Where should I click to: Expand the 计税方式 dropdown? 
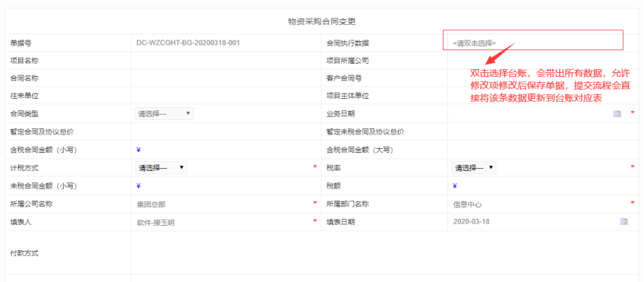coord(161,168)
